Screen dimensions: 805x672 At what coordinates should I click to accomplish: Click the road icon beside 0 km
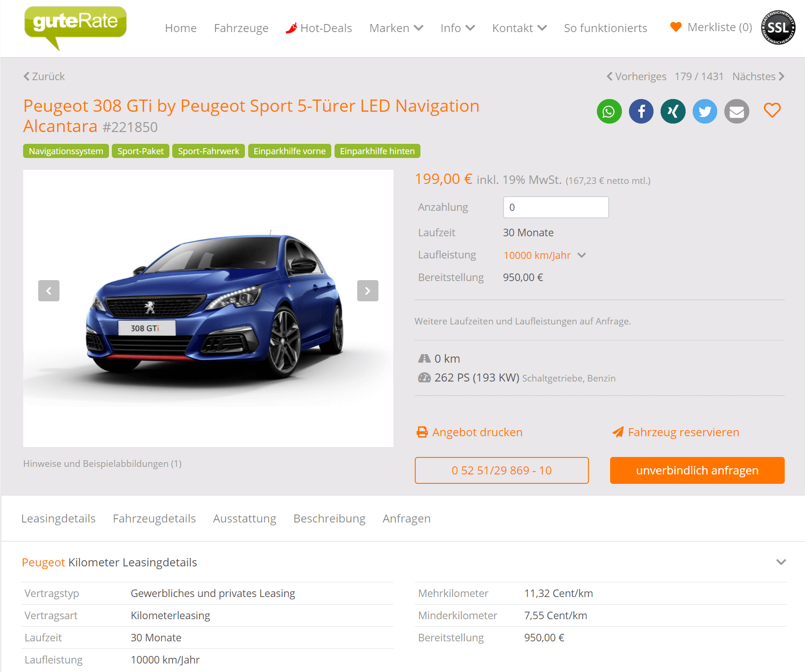[424, 358]
